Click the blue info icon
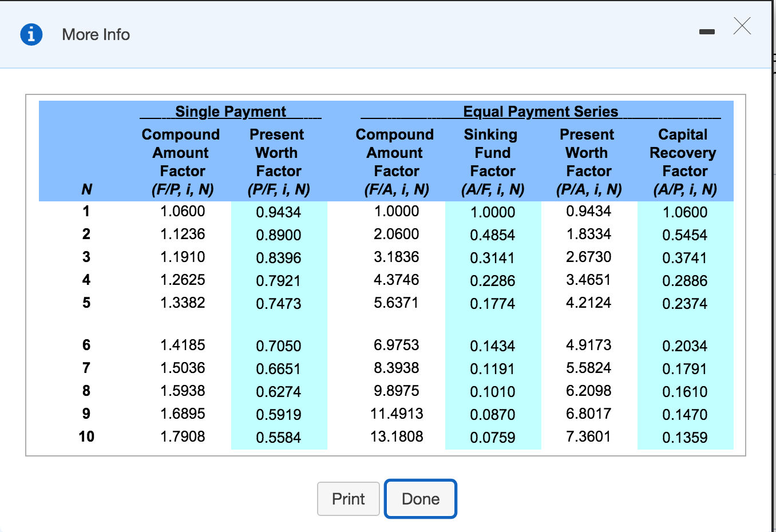The height and width of the screenshot is (532, 776). [x=31, y=34]
